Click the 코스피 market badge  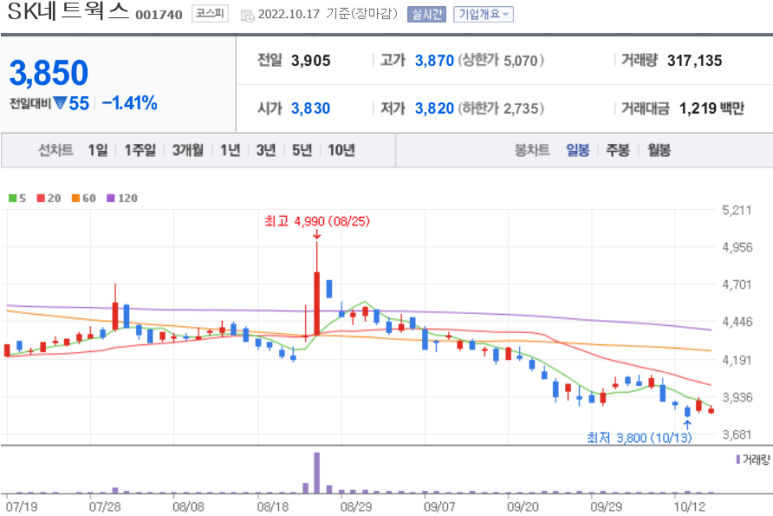[x=210, y=13]
